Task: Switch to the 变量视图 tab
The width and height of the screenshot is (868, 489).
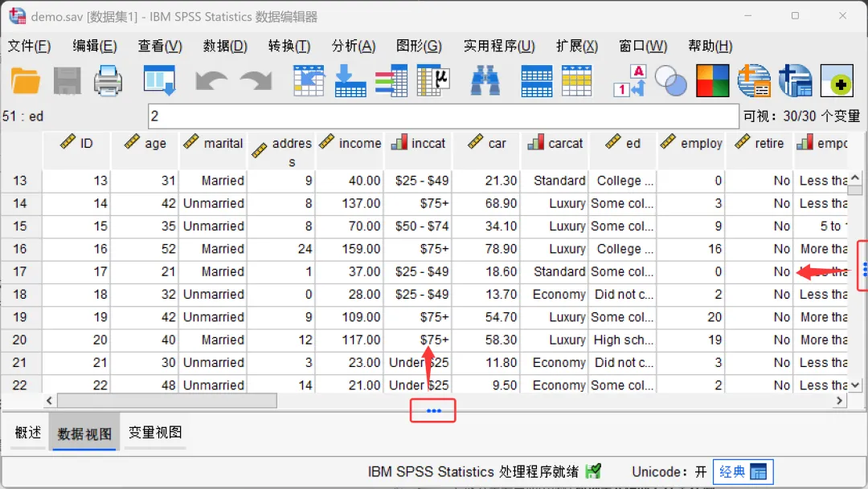Action: 156,432
